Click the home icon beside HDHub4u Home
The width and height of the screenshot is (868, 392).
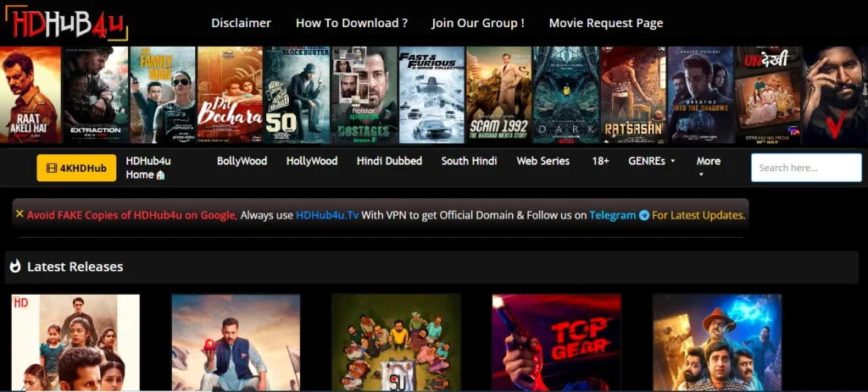click(161, 175)
